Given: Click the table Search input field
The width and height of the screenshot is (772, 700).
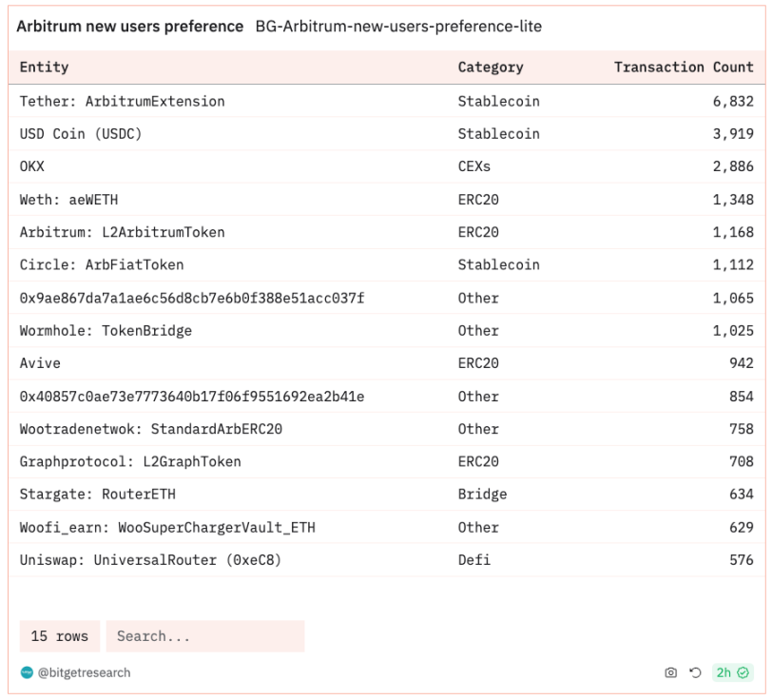Looking at the screenshot, I should click(x=204, y=636).
